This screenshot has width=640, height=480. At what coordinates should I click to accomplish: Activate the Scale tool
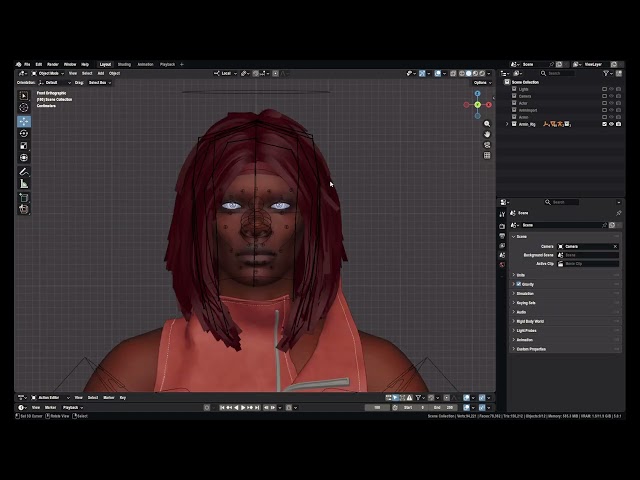click(24, 146)
